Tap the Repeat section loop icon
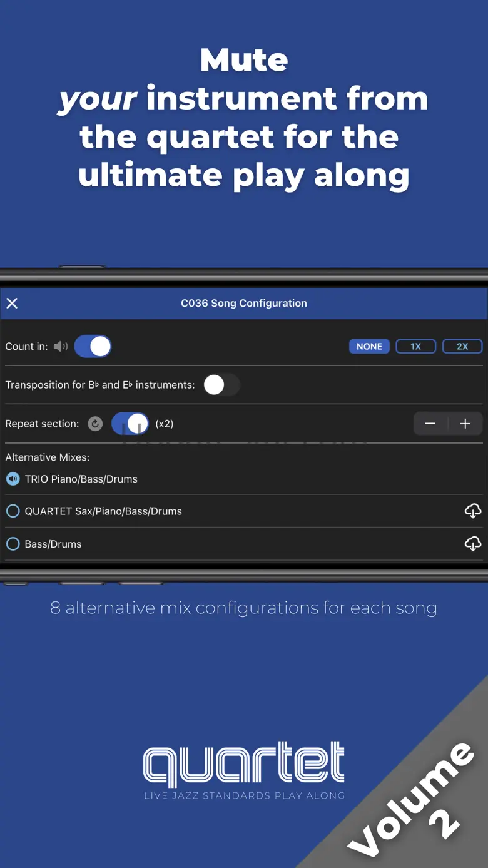Viewport: 488px width, 868px height. point(95,424)
